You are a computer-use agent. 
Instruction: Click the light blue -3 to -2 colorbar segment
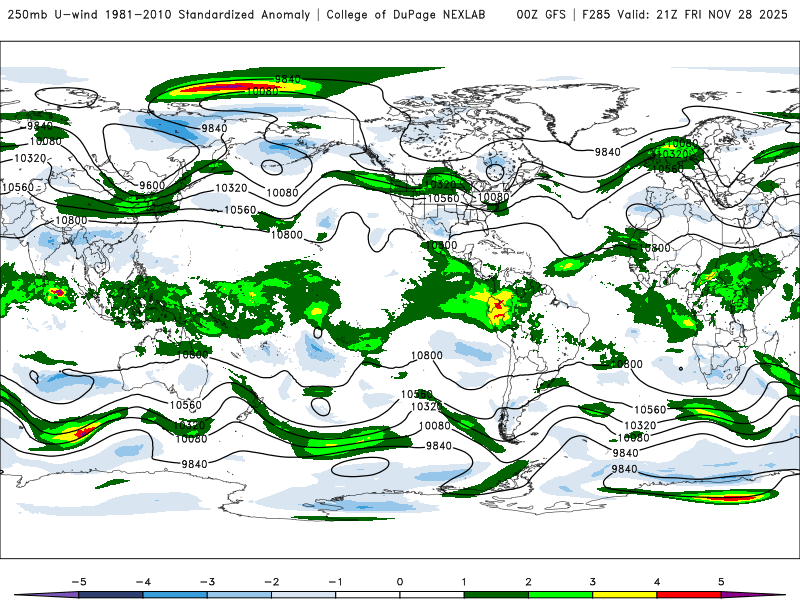(239, 595)
